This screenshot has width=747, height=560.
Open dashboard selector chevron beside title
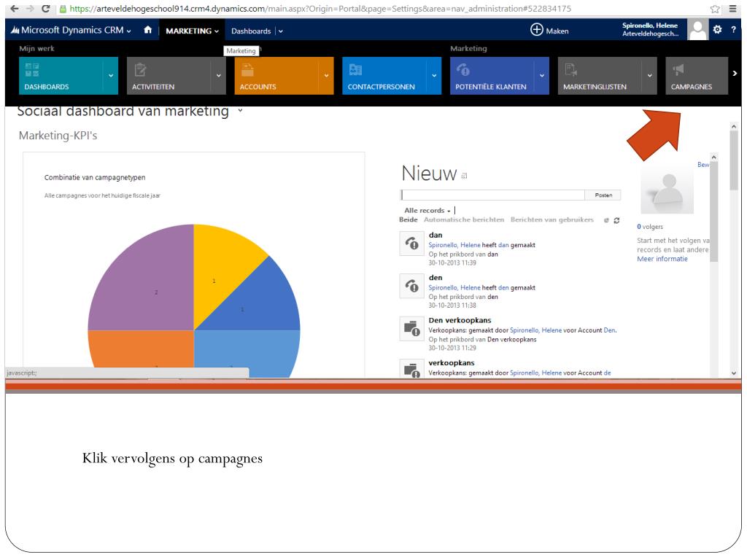tap(240, 111)
